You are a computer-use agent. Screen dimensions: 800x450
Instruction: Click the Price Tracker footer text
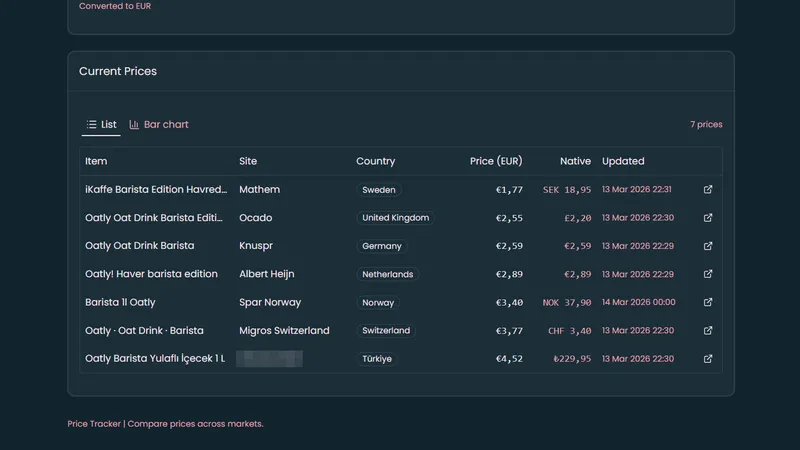click(x=165, y=423)
